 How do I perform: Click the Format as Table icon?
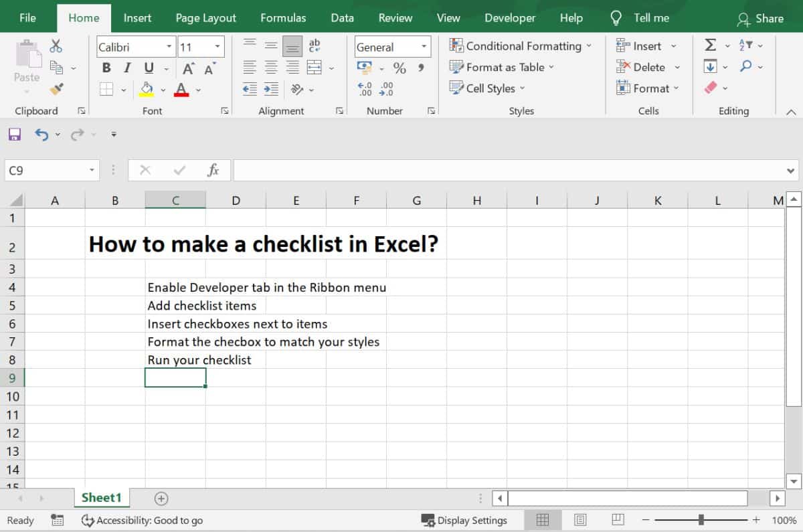[458, 67]
